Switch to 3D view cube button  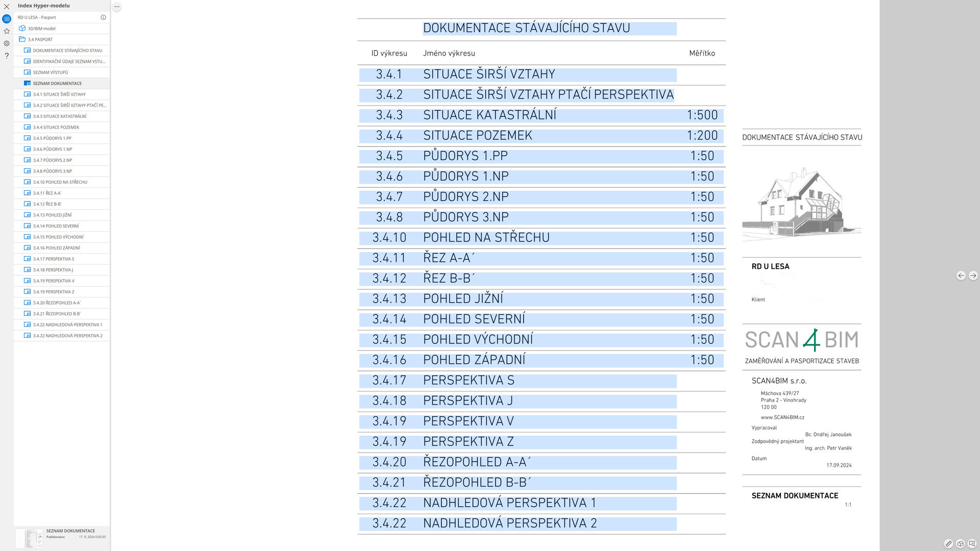(x=960, y=544)
